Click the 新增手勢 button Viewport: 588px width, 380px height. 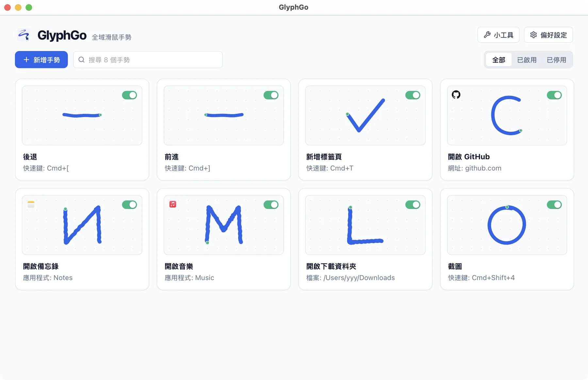[x=41, y=60]
